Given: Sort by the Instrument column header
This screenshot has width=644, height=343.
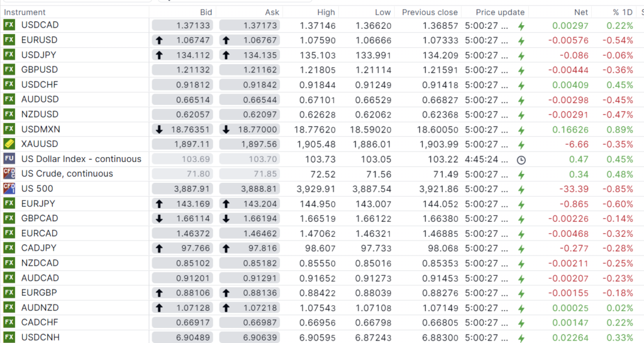Looking at the screenshot, I should coord(25,12).
